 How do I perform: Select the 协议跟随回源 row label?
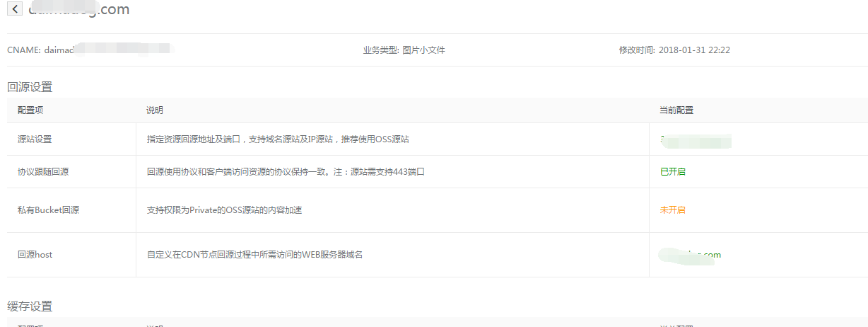tap(43, 172)
